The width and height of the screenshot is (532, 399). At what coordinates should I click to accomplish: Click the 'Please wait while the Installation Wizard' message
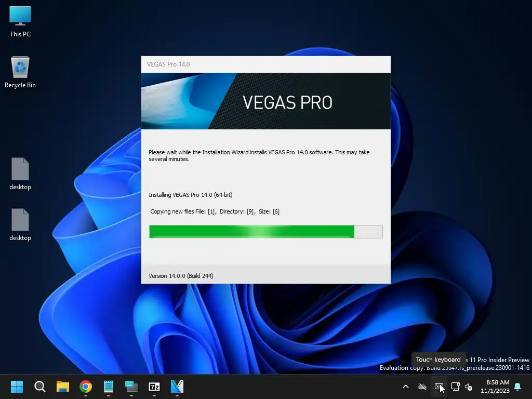pos(259,155)
